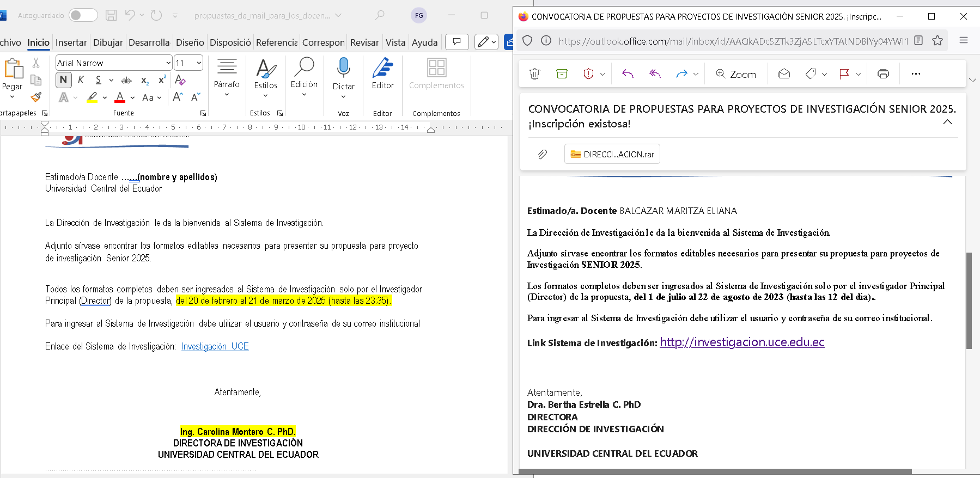The width and height of the screenshot is (980, 478).
Task: Click the Pegar clipboard icon
Action: [x=13, y=69]
